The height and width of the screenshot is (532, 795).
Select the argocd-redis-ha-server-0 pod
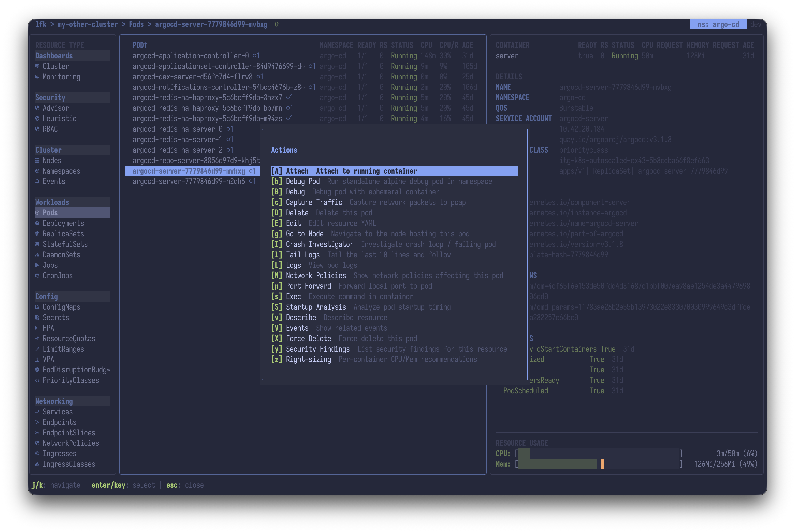click(193, 129)
